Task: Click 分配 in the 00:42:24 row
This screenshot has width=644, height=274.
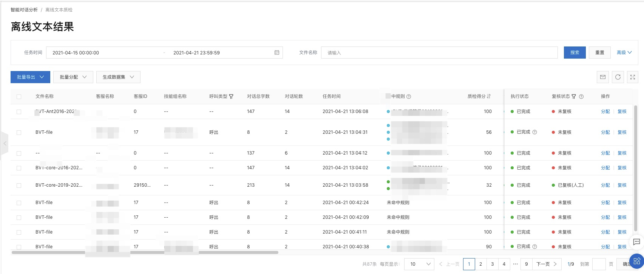Action: click(605, 203)
